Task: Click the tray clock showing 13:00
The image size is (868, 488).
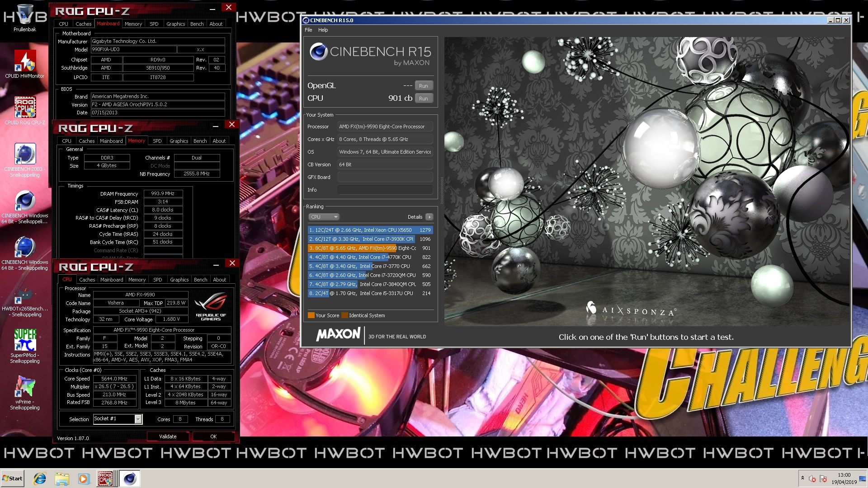Action: point(844,479)
